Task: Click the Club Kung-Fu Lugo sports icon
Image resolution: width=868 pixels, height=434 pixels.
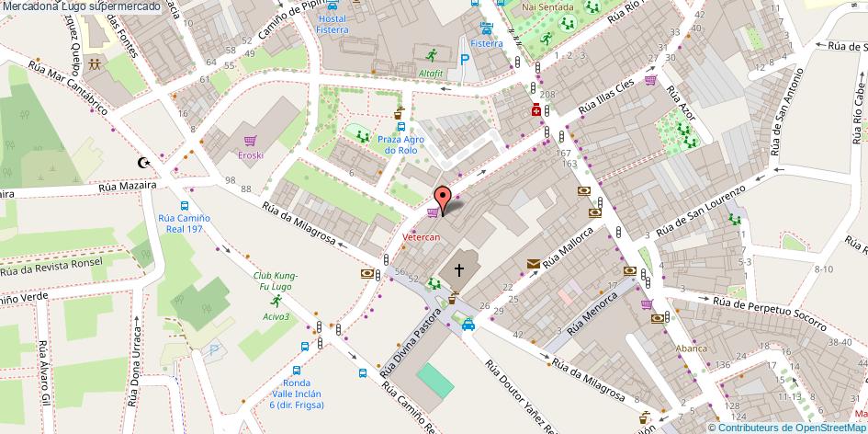Action: click(276, 301)
